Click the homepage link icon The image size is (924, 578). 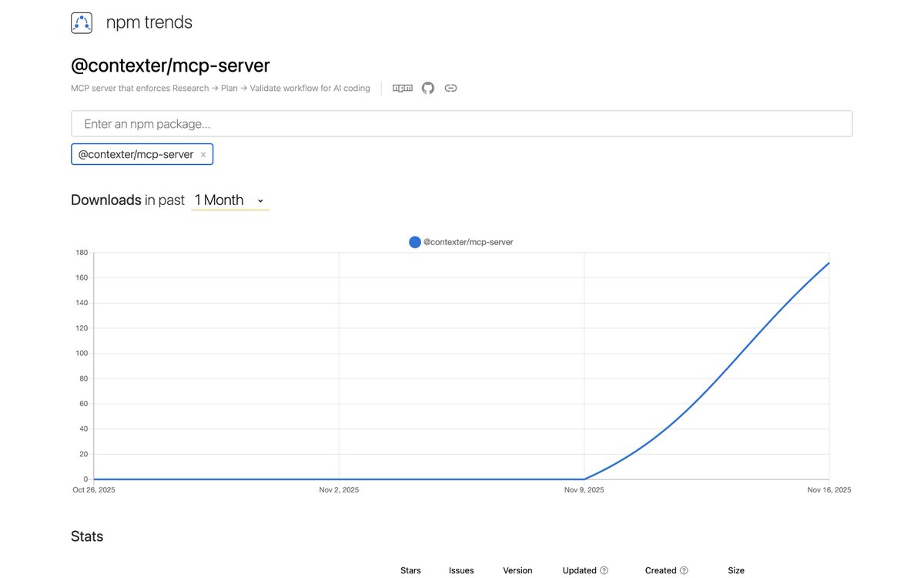click(450, 88)
